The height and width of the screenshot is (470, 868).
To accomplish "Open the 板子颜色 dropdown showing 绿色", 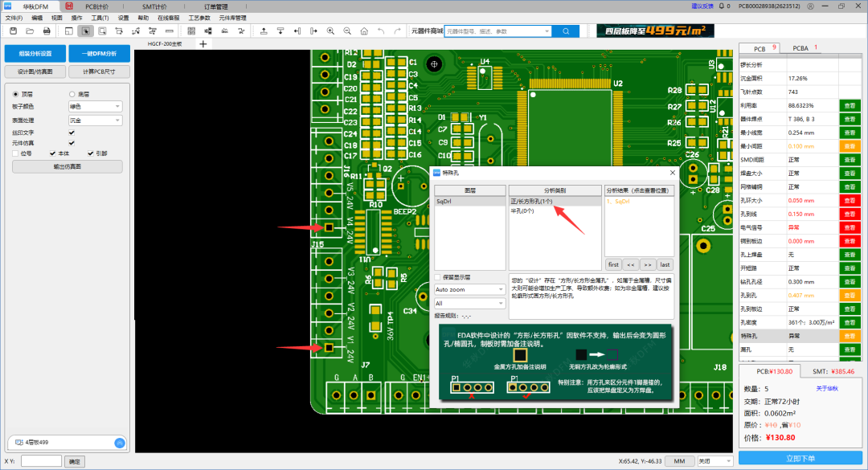I will [x=95, y=106].
